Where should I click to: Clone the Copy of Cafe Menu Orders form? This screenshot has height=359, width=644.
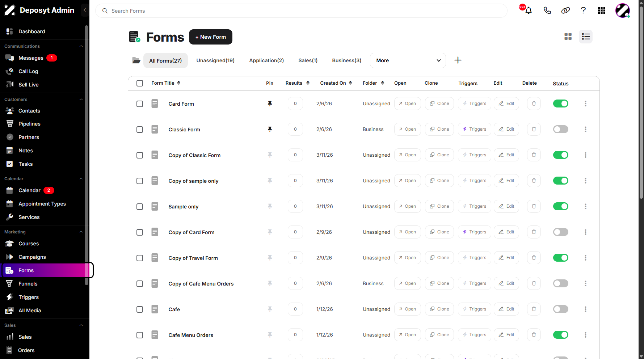click(439, 283)
